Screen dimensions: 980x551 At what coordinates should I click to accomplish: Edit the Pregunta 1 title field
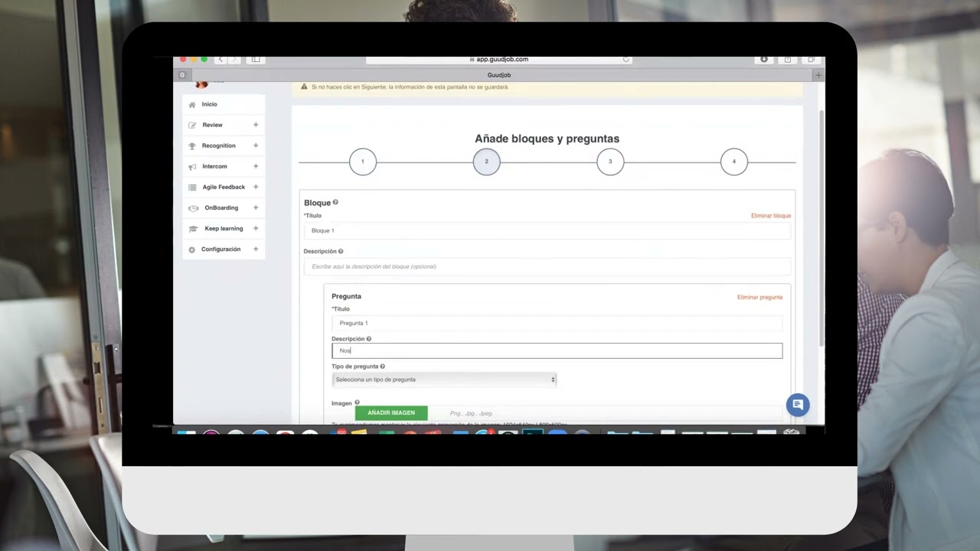click(x=557, y=323)
